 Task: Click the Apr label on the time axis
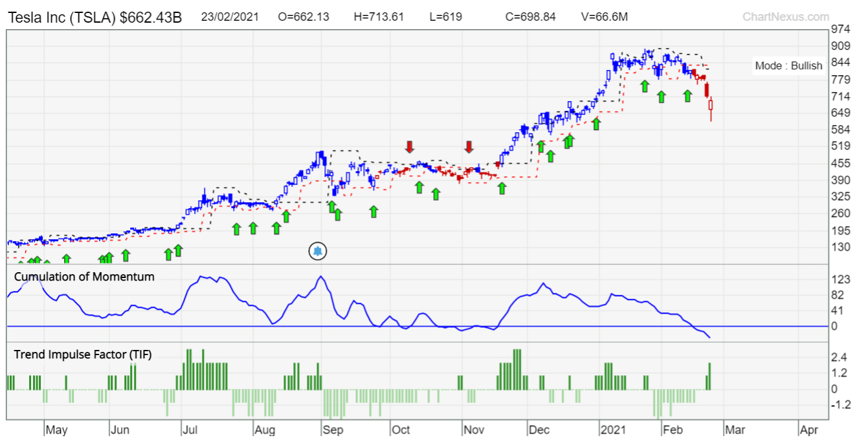pyautogui.click(x=809, y=430)
